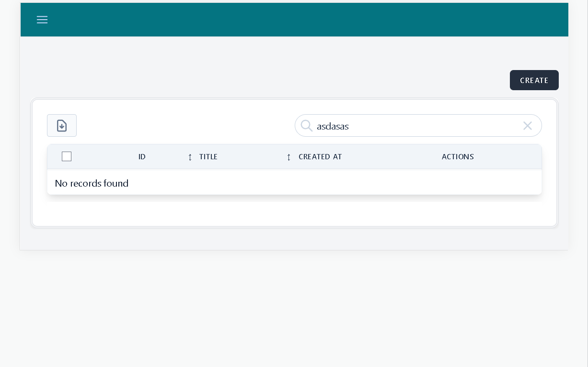Screen dimensions: 588x367
Task: Click empty card area below the table
Action: point(294,213)
